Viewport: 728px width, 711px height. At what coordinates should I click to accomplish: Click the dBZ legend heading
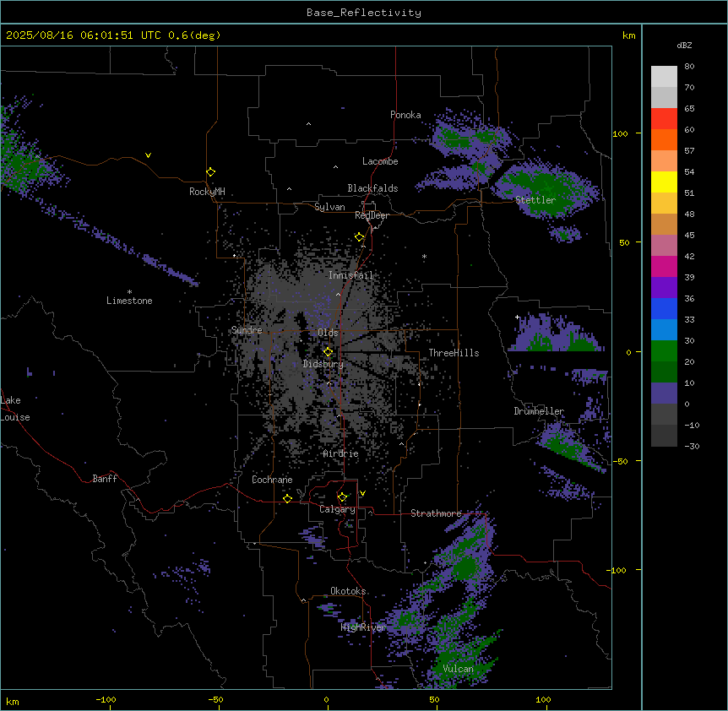click(x=684, y=45)
